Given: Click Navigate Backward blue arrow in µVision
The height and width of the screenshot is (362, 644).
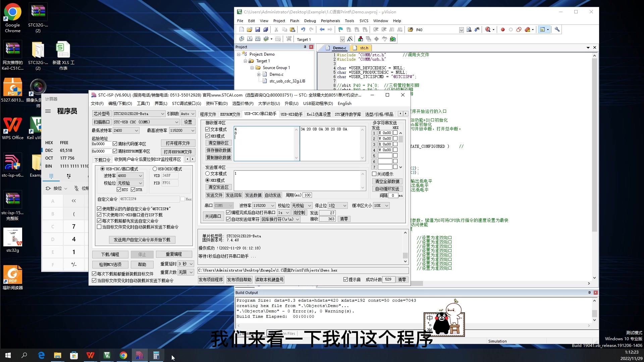Looking at the screenshot, I should [x=322, y=30].
